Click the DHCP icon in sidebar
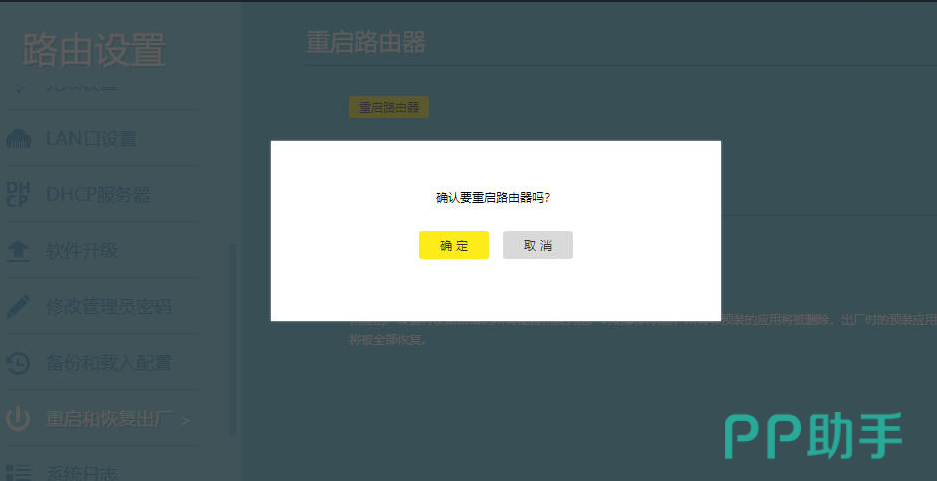This screenshot has height=481, width=937. (18, 195)
